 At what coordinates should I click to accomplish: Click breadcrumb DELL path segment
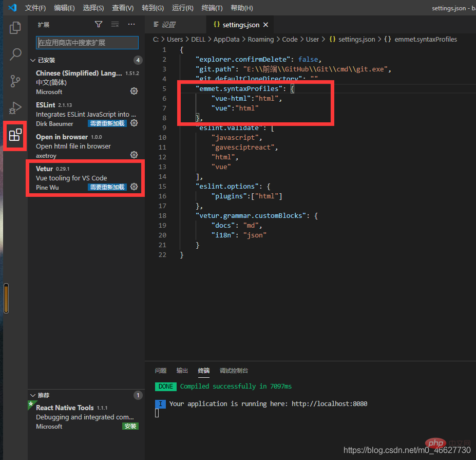pyautogui.click(x=198, y=40)
